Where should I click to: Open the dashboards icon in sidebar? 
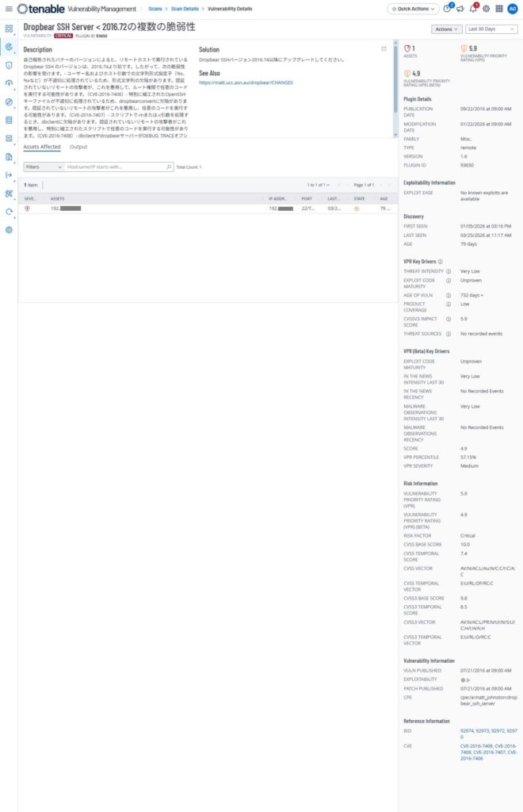tap(9, 29)
